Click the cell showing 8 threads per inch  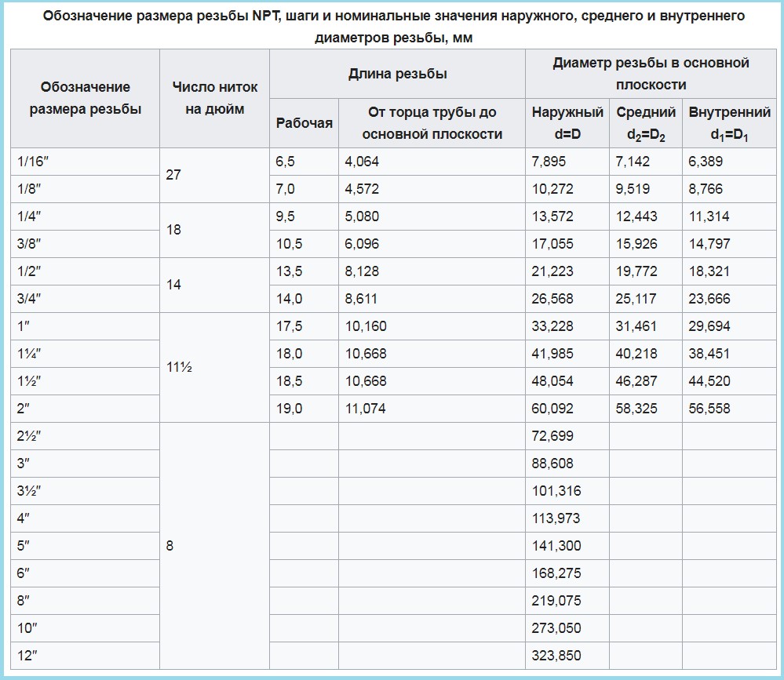point(170,546)
